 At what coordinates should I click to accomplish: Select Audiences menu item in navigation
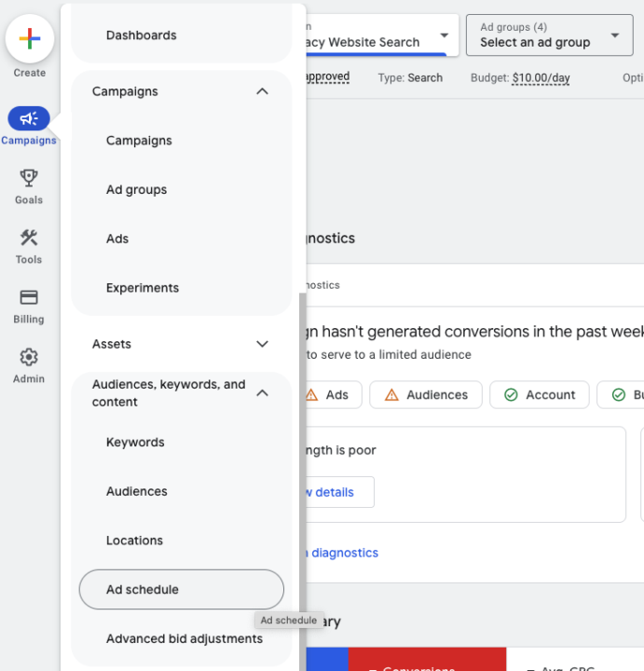tap(136, 491)
